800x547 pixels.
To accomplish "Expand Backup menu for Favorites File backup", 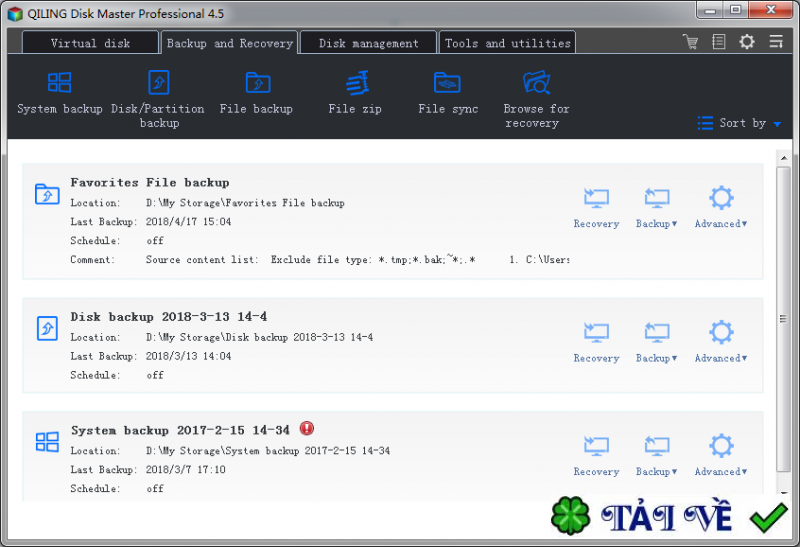I will tap(657, 208).
